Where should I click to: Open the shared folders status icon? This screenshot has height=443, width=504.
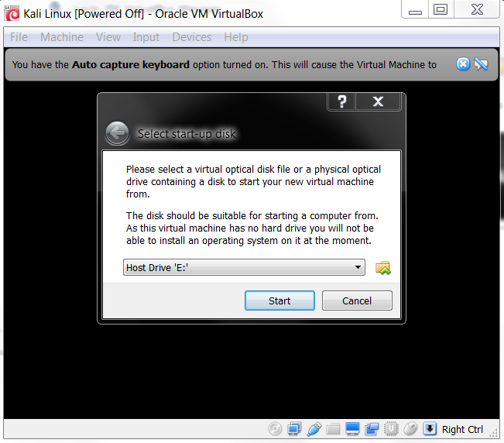(x=333, y=429)
